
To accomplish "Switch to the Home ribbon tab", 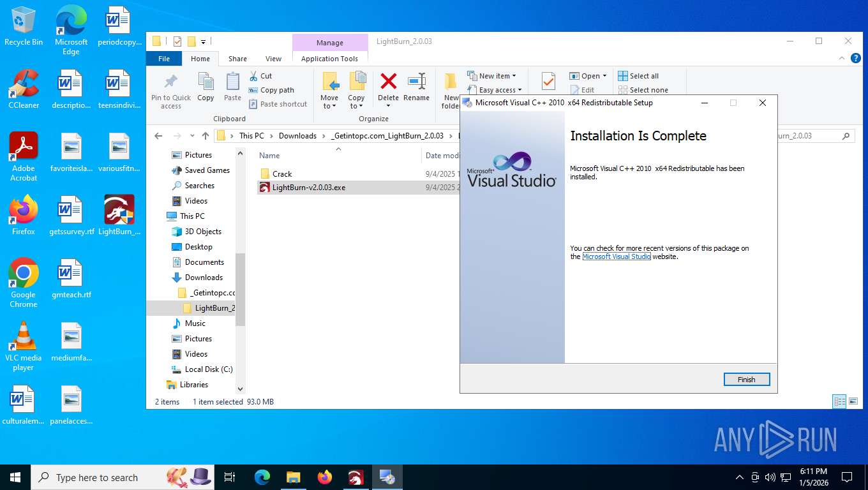I will click(200, 59).
